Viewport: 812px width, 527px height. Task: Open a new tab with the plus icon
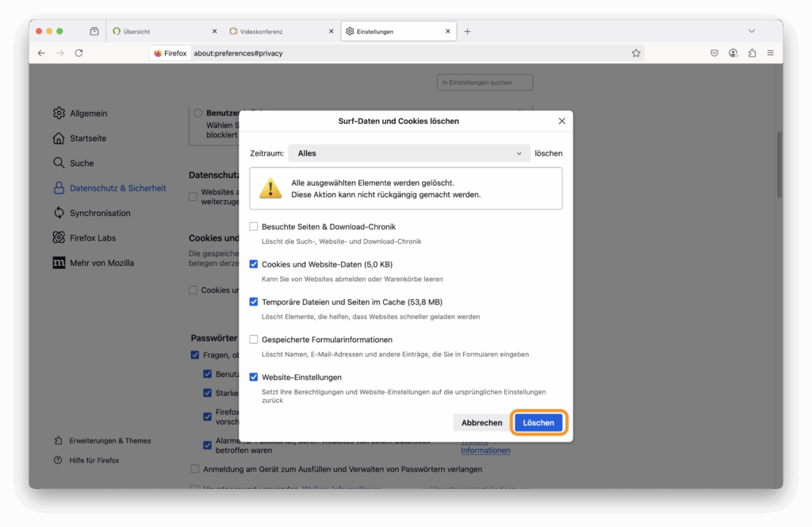click(467, 32)
